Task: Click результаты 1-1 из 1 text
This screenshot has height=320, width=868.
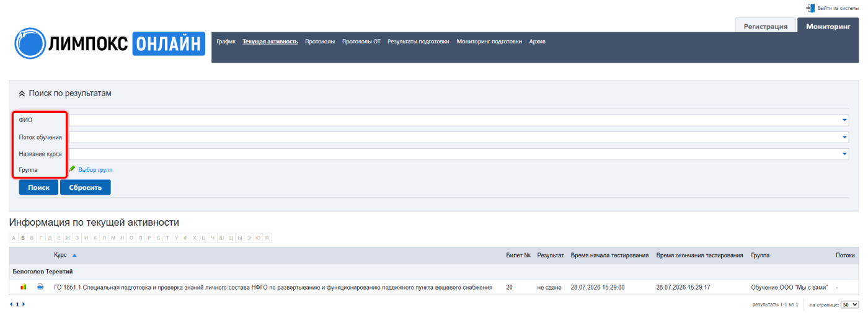Action: point(775,305)
